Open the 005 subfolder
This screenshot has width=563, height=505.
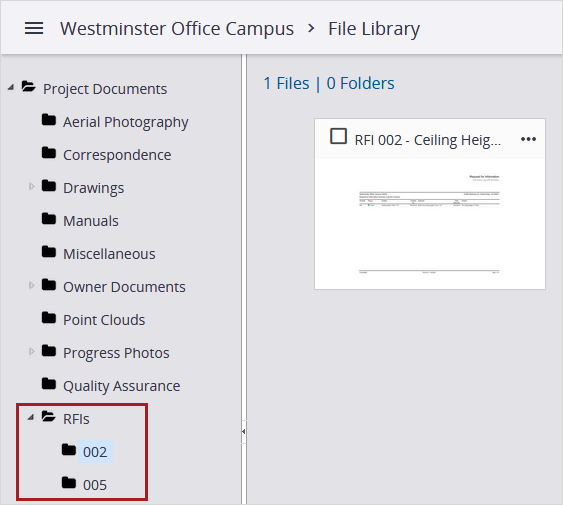(x=95, y=485)
